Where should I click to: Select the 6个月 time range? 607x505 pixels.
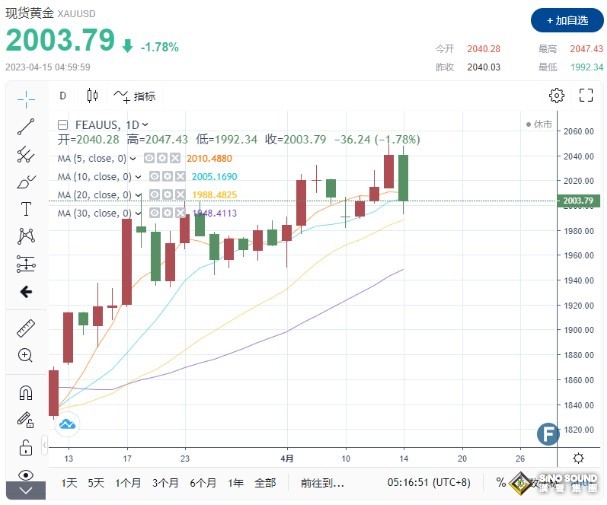204,483
